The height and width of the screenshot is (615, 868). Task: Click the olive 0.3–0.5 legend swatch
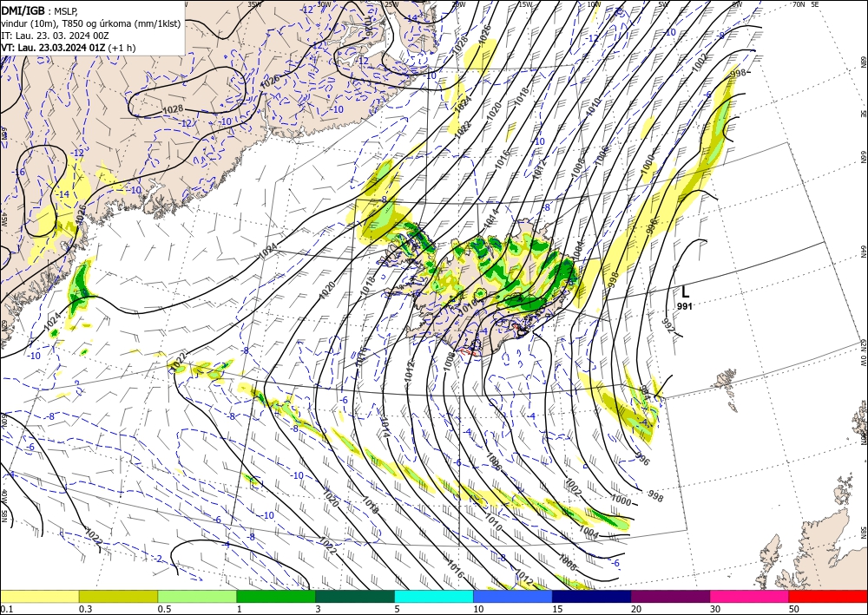click(x=118, y=596)
